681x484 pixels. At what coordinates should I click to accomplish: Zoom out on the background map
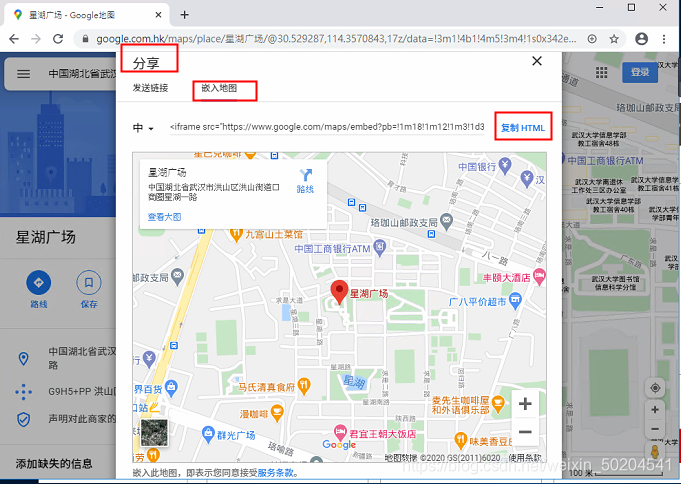click(655, 429)
